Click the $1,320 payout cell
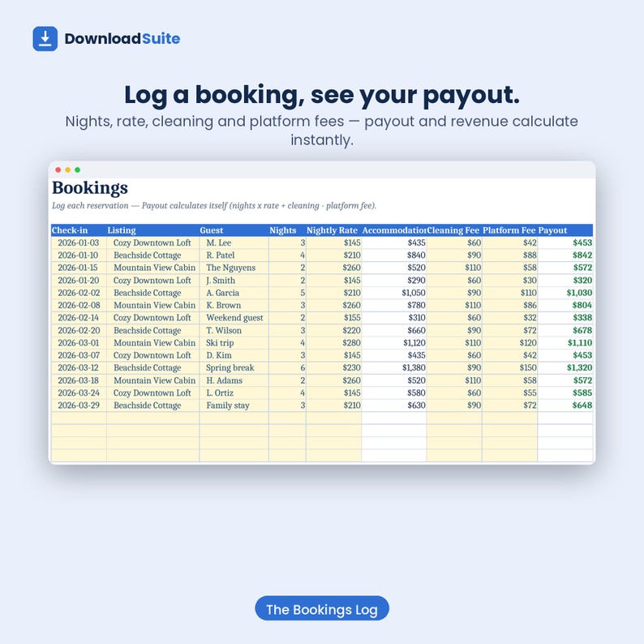 pyautogui.click(x=565, y=367)
